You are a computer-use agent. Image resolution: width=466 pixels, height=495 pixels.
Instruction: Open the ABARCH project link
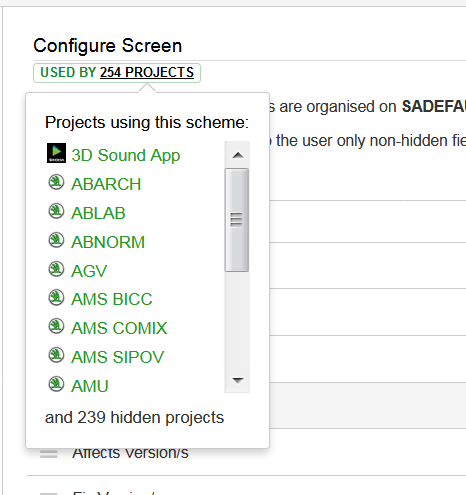106,184
